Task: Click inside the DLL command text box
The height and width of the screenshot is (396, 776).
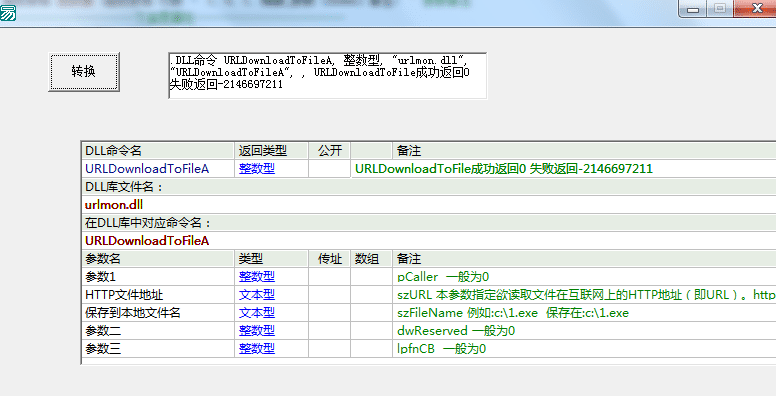Action: (x=328, y=76)
